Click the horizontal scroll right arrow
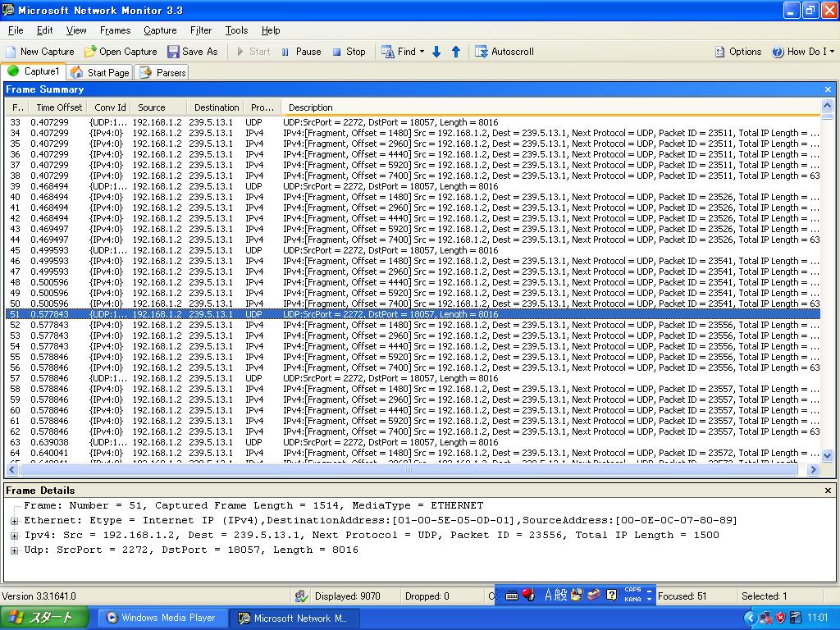 click(813, 470)
